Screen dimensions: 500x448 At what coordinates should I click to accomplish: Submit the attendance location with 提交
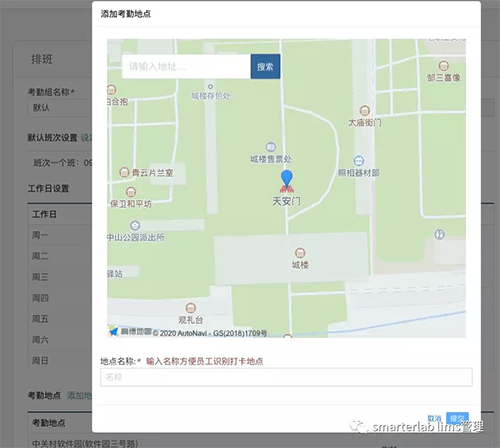[457, 418]
